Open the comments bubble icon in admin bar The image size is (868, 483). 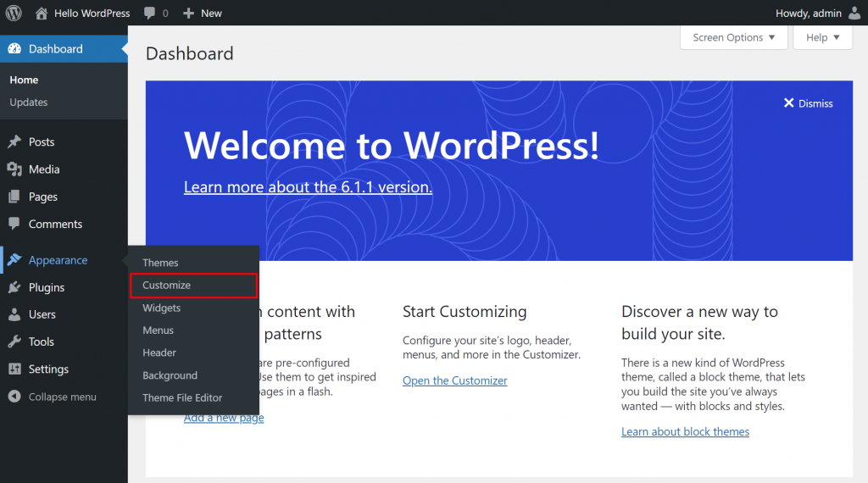[x=150, y=13]
